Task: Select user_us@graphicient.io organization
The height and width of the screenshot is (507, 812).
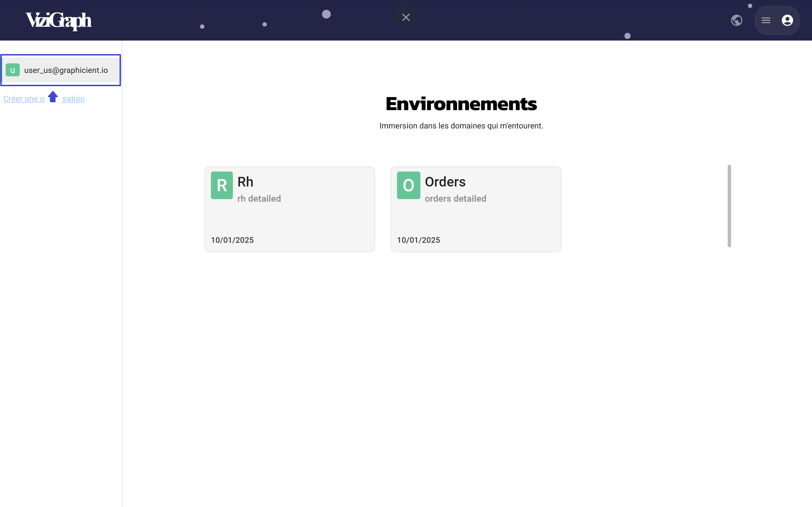Action: tap(66, 70)
